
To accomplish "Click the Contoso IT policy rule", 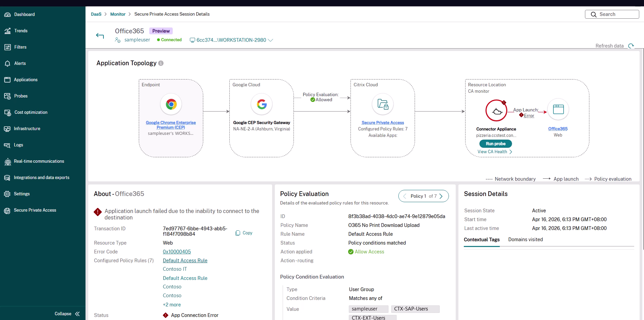I will coord(175,269).
